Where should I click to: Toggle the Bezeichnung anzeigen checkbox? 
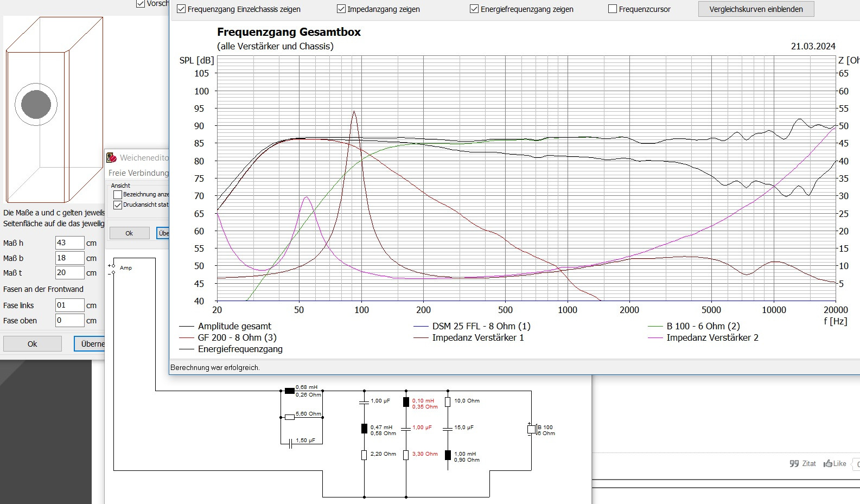[x=118, y=195]
